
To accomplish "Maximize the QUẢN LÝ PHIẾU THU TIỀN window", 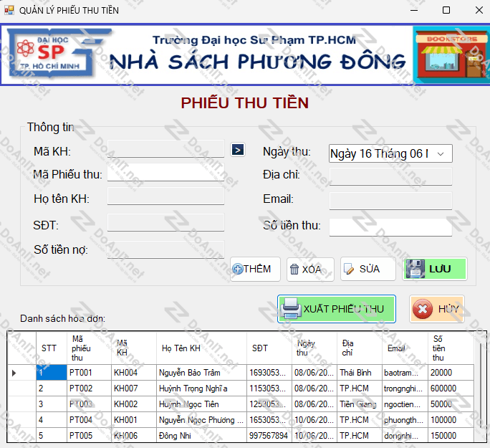I will [446, 10].
